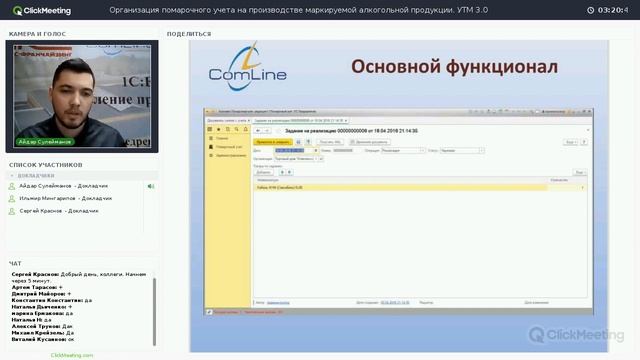The width and height of the screenshot is (640, 360).
Task: Click the Количество column header
Action: click(559, 180)
